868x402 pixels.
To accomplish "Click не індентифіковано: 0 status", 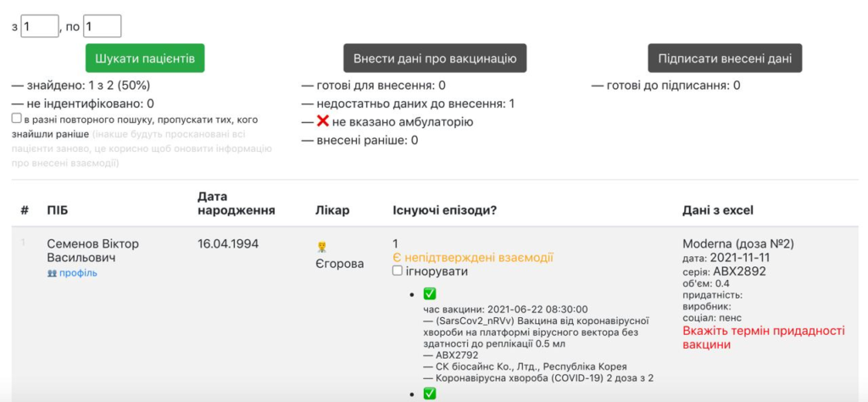I will point(83,103).
